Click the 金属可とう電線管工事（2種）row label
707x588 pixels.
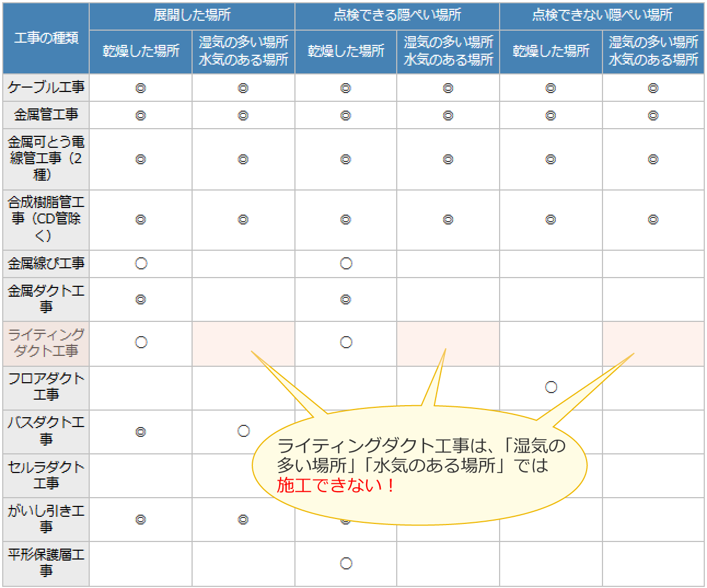(46, 159)
